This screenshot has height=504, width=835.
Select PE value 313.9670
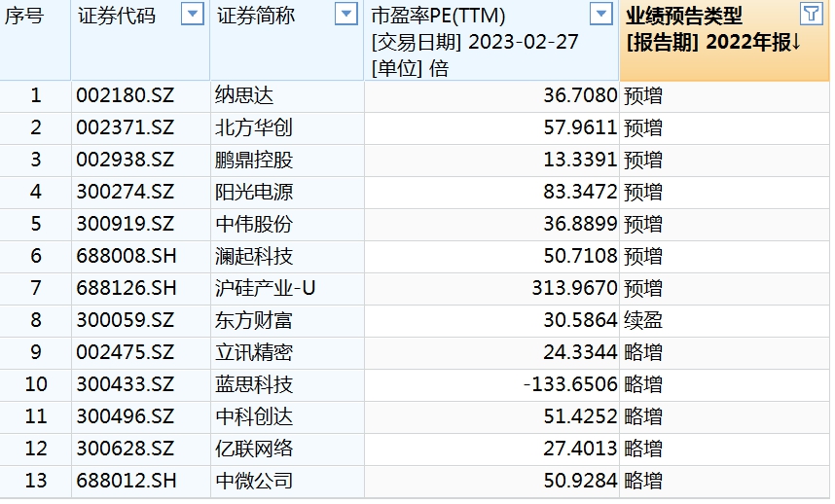click(574, 288)
